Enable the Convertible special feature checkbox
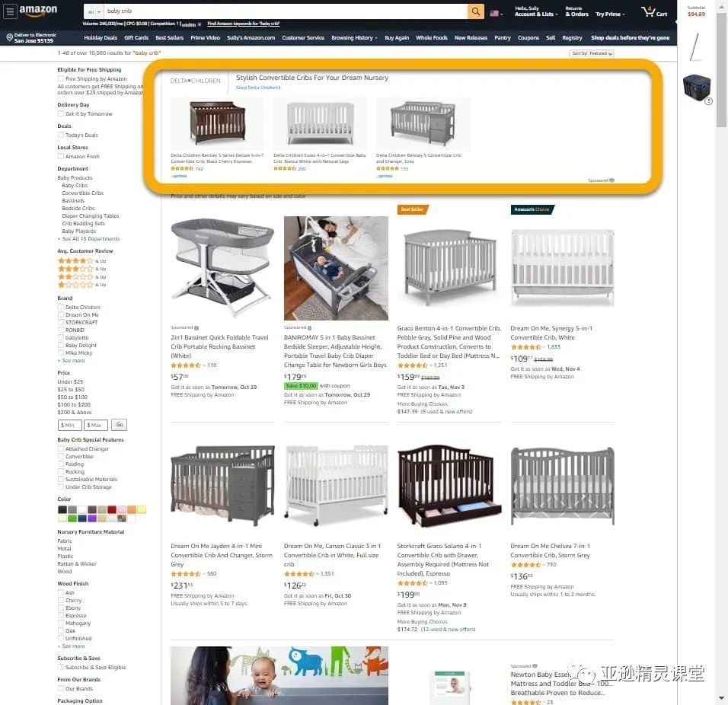Screen dimensions: 728x705 60,457
